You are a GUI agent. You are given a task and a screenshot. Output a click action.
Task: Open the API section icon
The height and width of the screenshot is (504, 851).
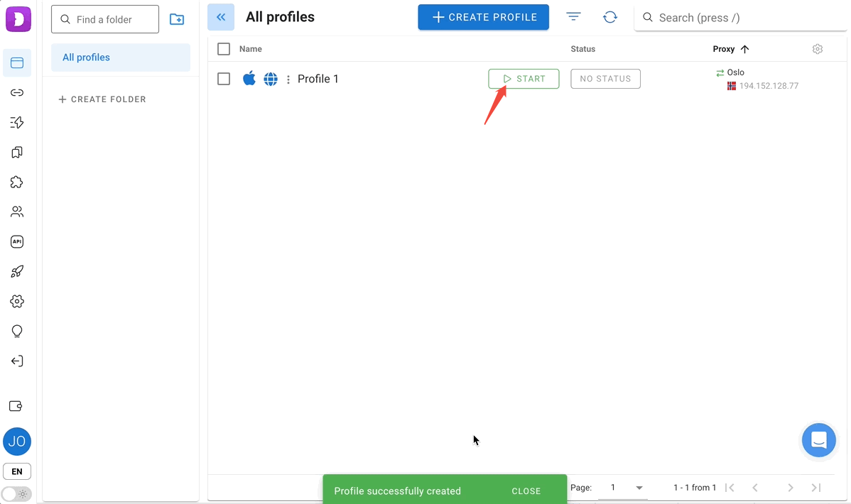17,241
